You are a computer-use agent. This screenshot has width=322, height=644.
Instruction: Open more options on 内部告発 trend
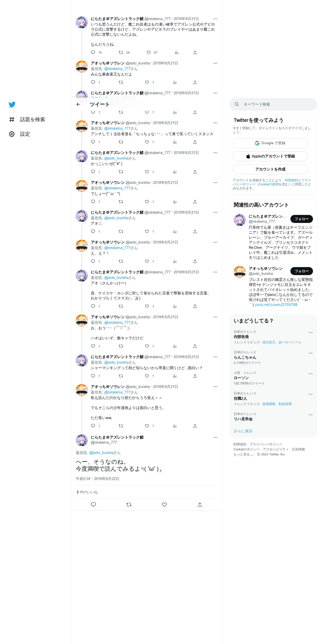310,333
